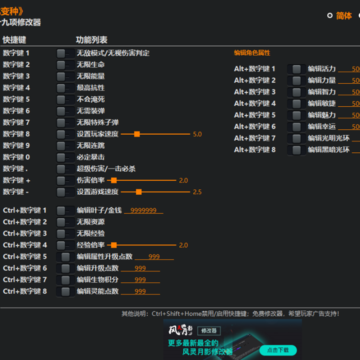Turn on the 无限经验 toggle
The image size is (360, 360).
point(65,233)
